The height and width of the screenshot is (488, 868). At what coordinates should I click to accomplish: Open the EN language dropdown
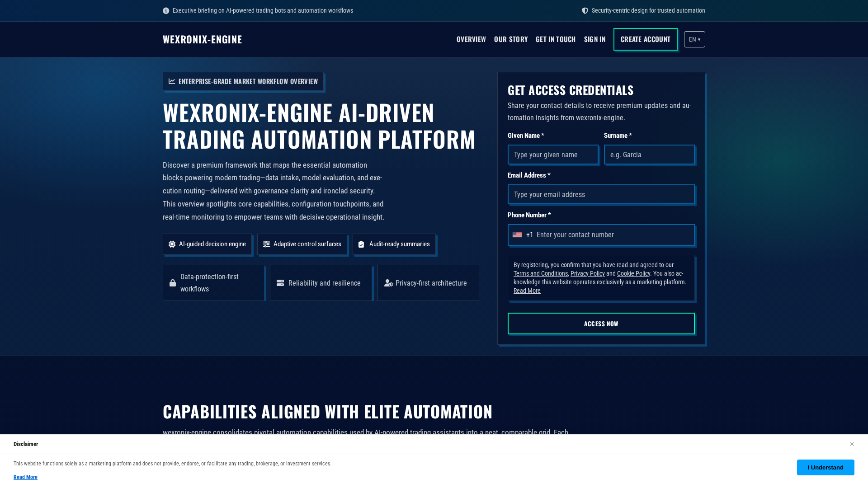[694, 39]
